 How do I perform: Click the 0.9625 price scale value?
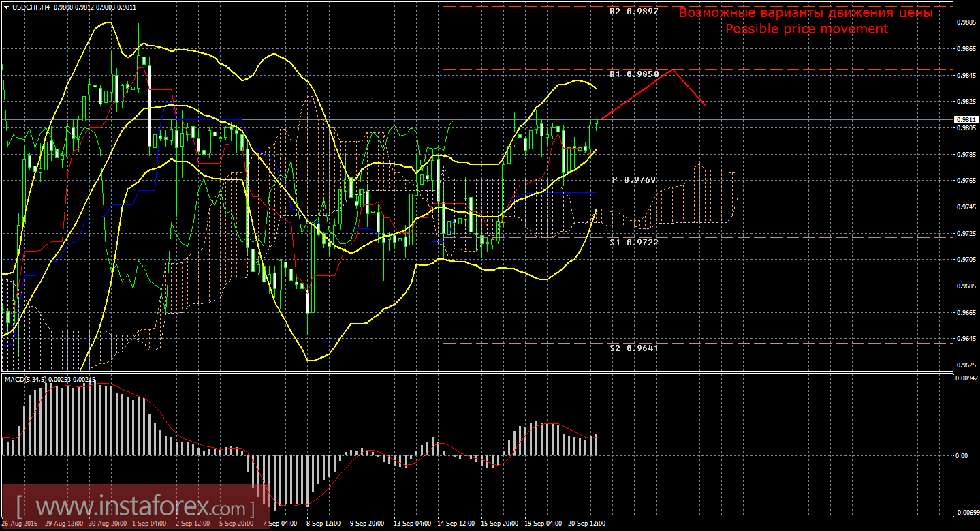coord(965,365)
